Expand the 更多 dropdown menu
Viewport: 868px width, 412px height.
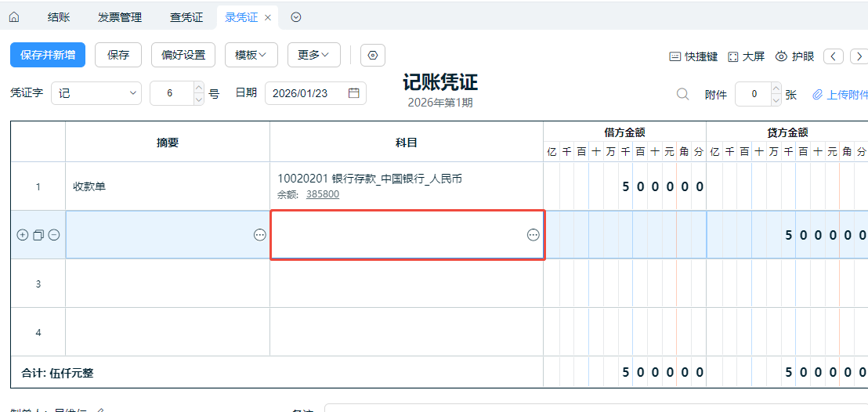(x=313, y=55)
